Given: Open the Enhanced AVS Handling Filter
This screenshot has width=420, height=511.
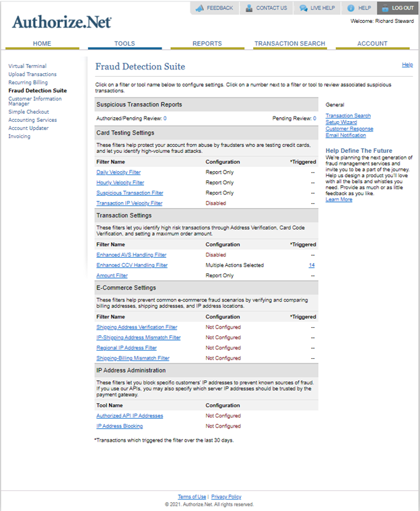Looking at the screenshot, I should [x=131, y=255].
